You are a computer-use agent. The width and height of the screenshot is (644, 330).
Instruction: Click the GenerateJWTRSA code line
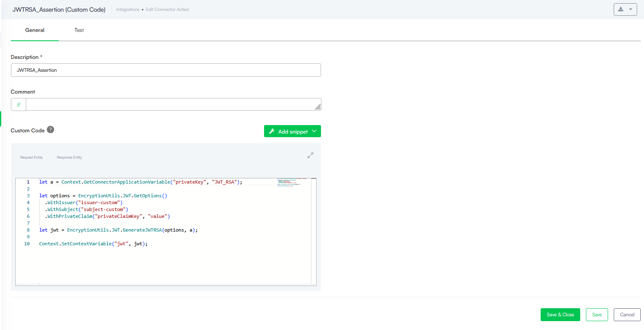(118, 230)
